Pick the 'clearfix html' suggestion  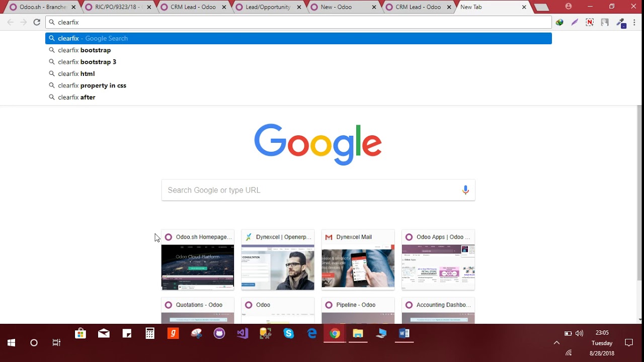click(x=298, y=73)
